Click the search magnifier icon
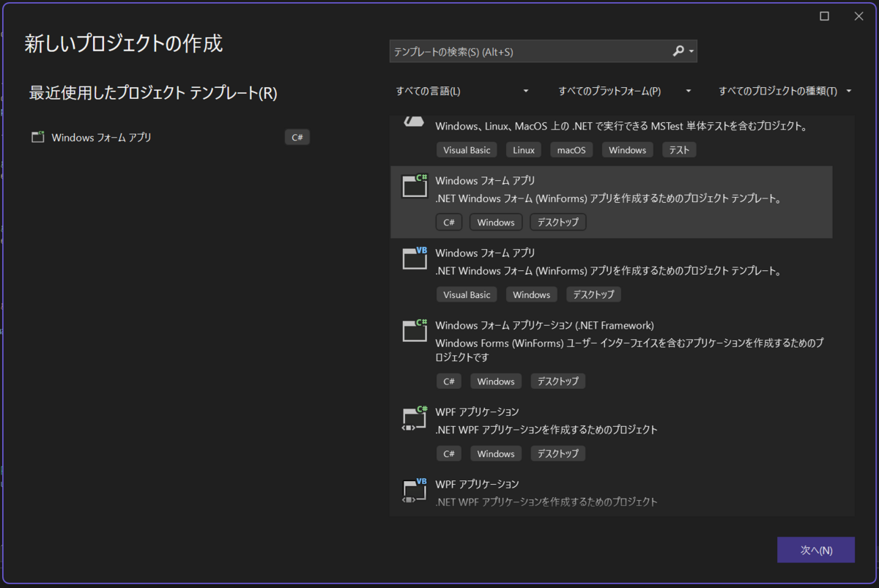This screenshot has width=879, height=588. (678, 51)
